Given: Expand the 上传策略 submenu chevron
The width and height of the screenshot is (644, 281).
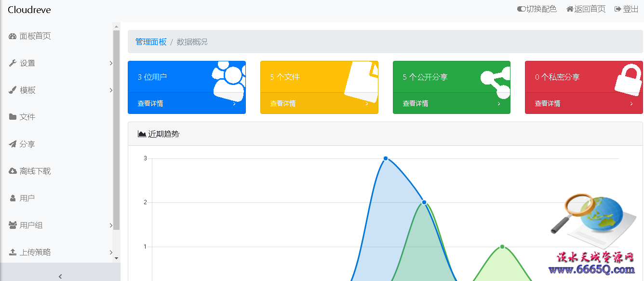Looking at the screenshot, I should pyautogui.click(x=111, y=252).
